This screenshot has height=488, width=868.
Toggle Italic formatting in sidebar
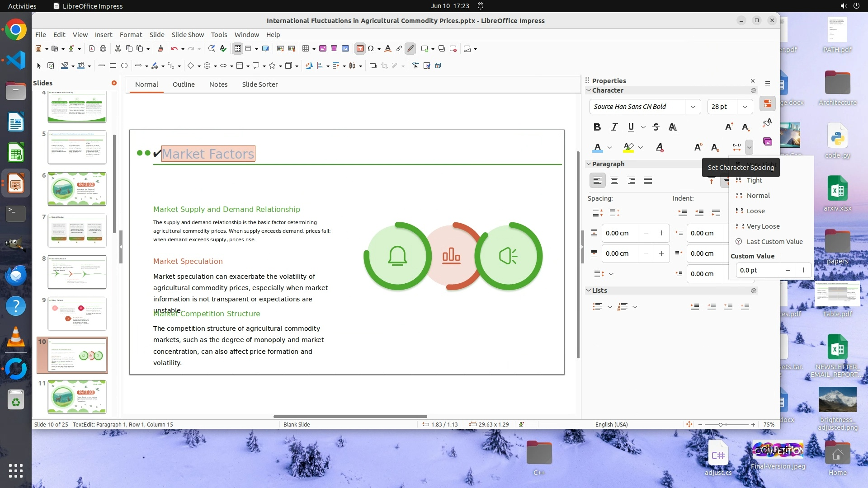pyautogui.click(x=614, y=127)
